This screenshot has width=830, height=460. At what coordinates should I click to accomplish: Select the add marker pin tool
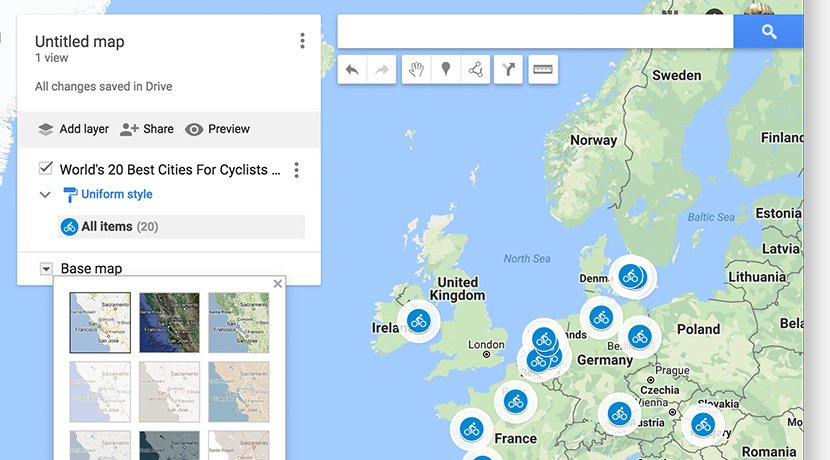[x=446, y=69]
